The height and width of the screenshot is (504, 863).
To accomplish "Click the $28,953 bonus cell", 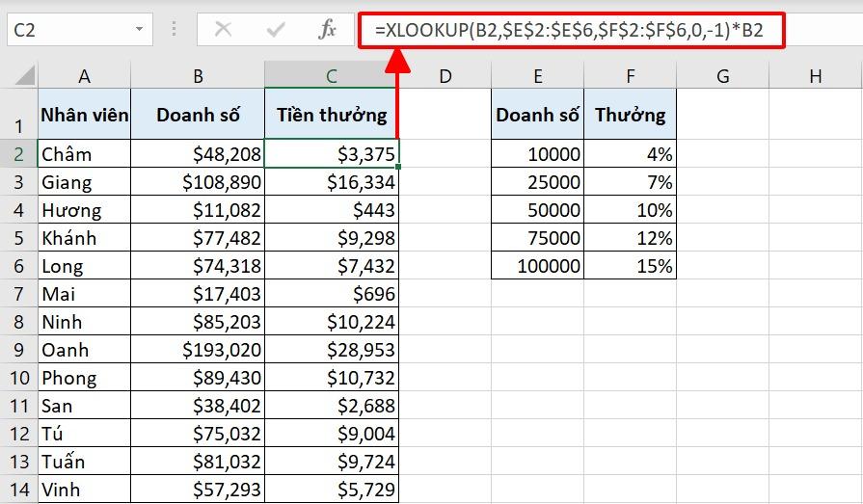I will coord(332,350).
